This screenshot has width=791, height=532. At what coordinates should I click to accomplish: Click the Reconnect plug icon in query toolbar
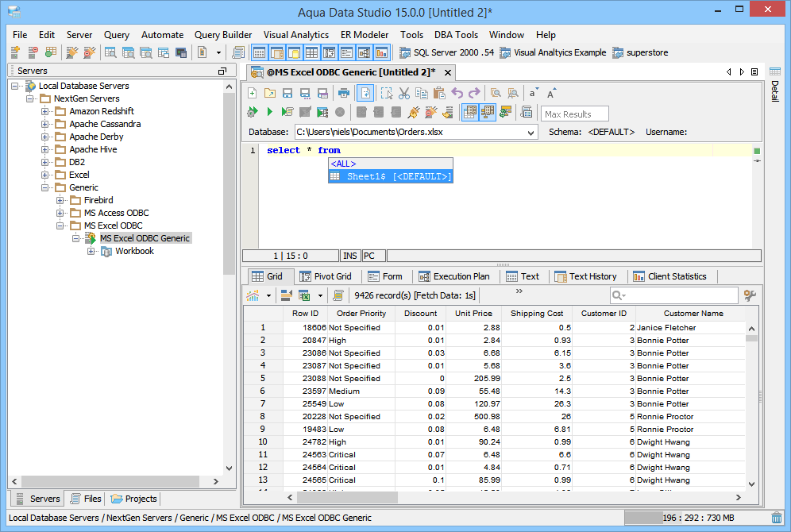point(413,112)
